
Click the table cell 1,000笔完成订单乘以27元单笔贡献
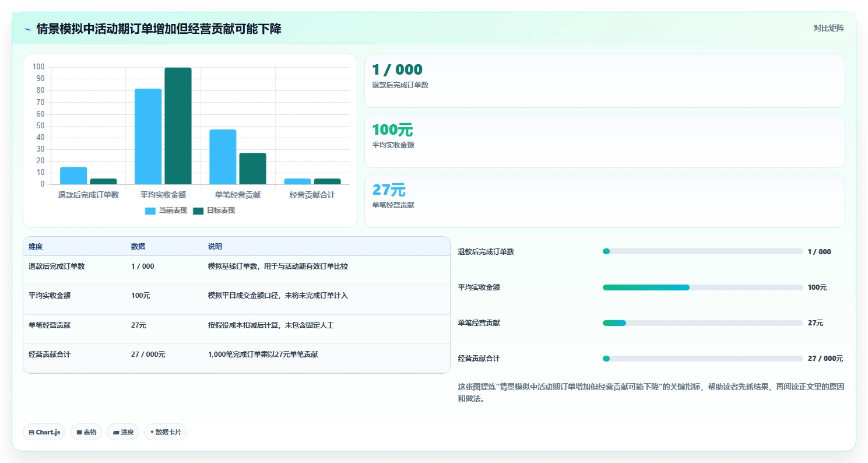(263, 355)
